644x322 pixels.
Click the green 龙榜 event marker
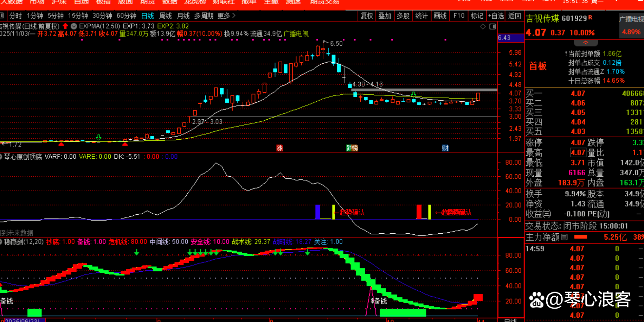tap(352, 148)
